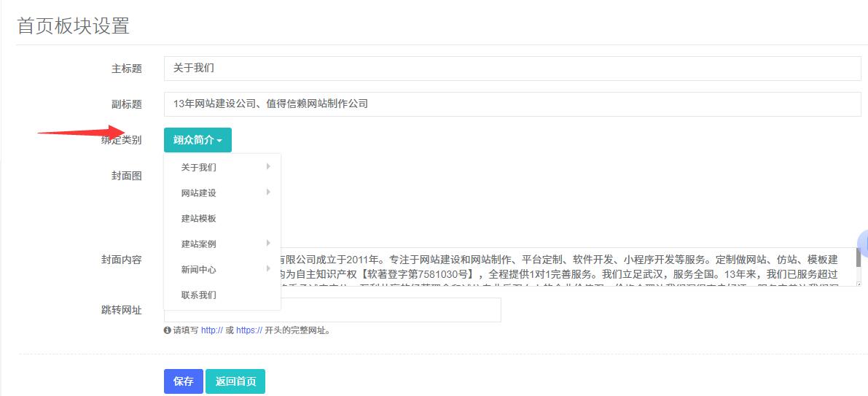Click inside the 封面内容 text area

[x=568, y=267]
